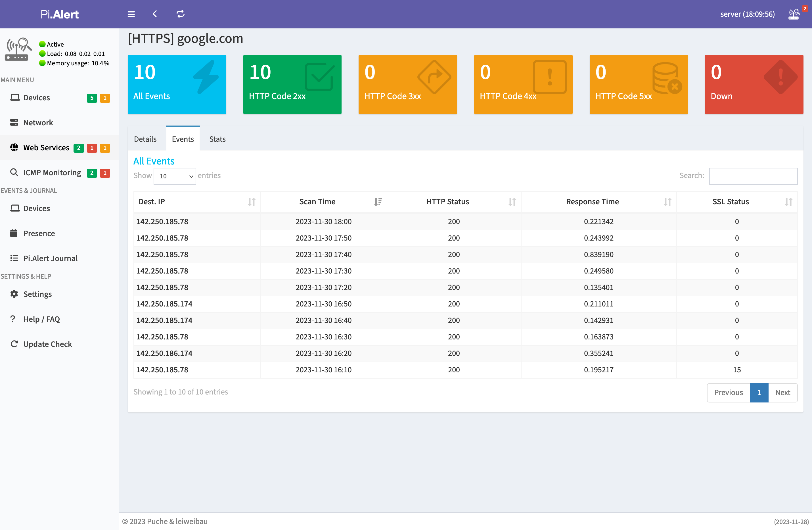Click the refresh page icon
Viewport: 812px width, 530px height.
click(181, 14)
